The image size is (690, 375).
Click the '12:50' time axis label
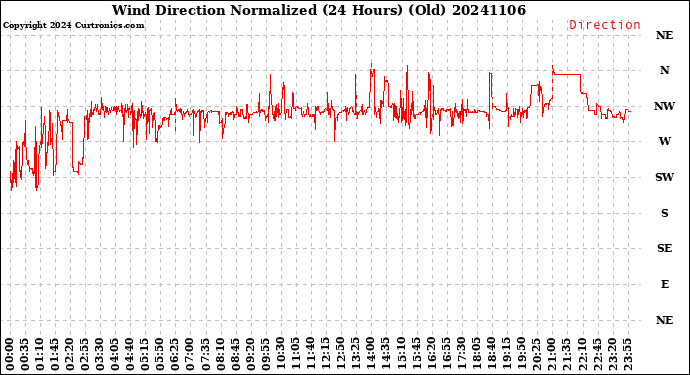tap(341, 354)
